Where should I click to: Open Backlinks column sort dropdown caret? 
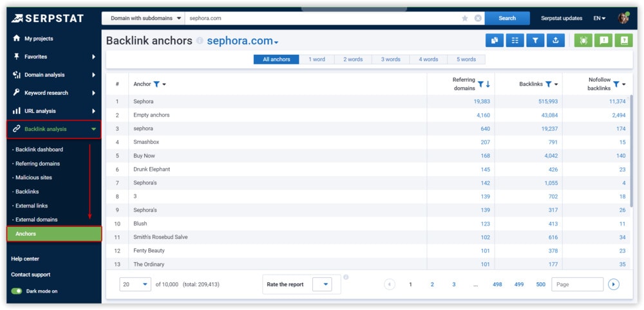coord(556,84)
